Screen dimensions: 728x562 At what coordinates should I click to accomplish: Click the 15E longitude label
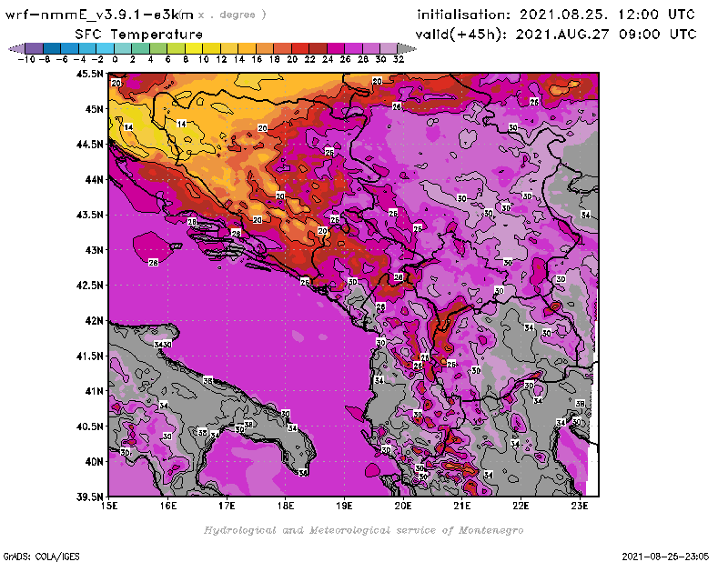coord(109,506)
